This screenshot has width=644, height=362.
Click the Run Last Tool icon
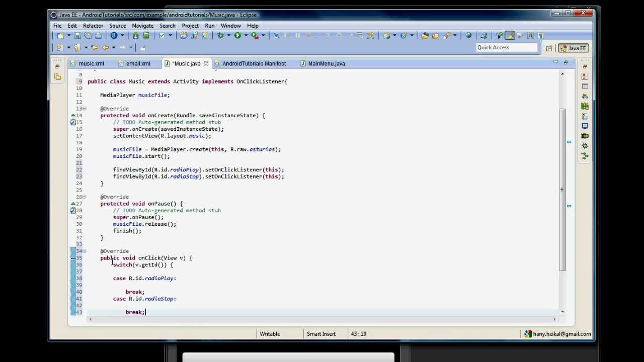255,36
